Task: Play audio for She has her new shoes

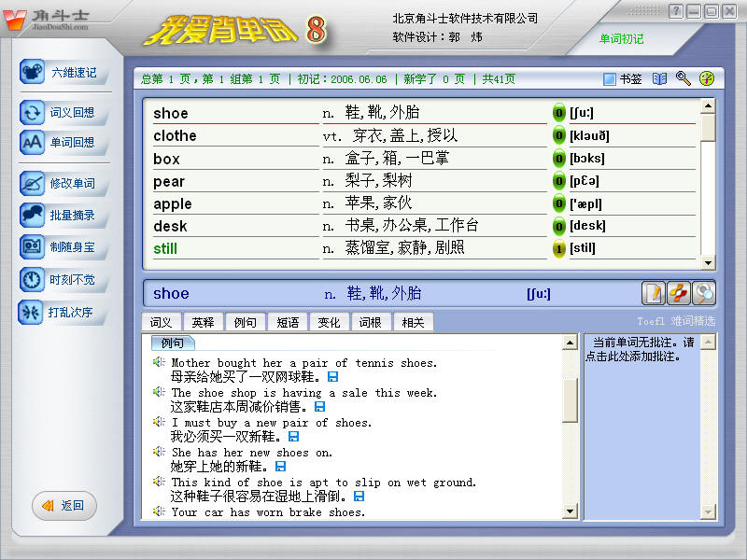Action: click(x=159, y=452)
